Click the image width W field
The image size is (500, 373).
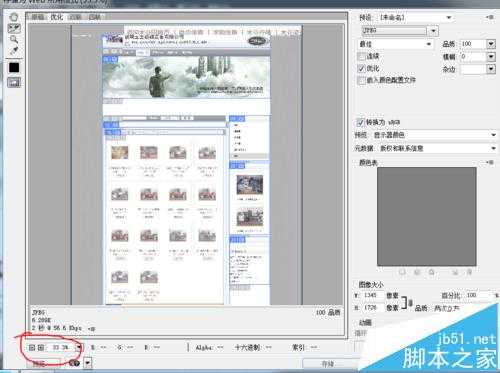(374, 295)
